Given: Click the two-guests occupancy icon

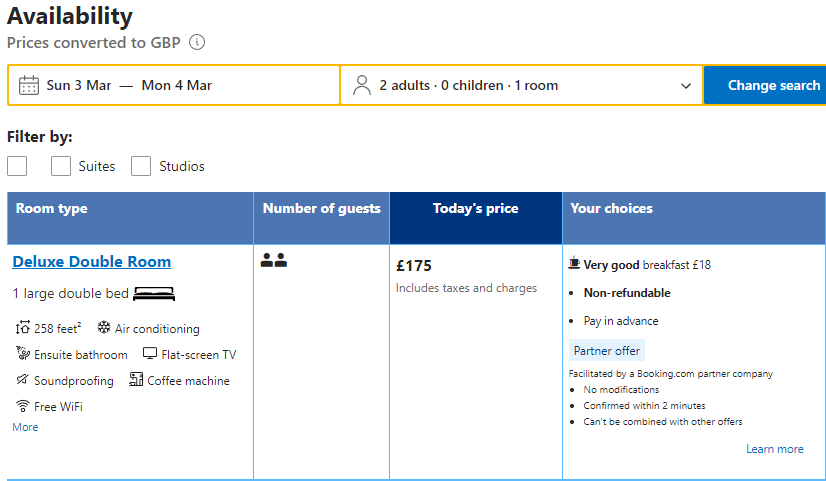Looking at the screenshot, I should (x=274, y=261).
